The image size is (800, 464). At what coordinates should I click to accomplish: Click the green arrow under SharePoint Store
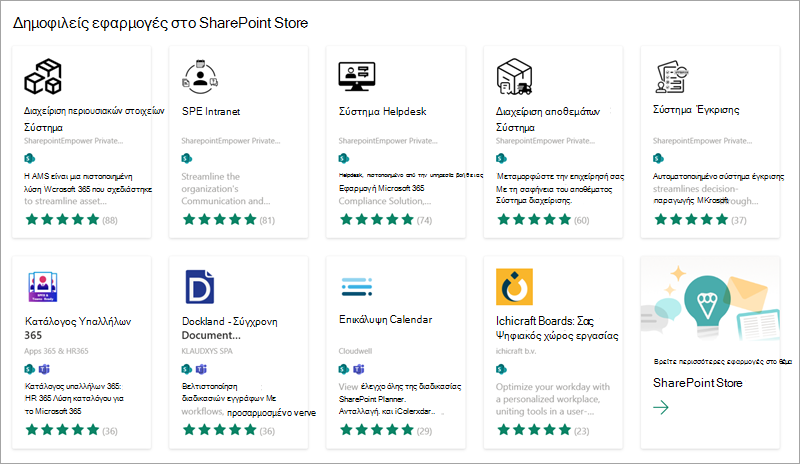tap(661, 407)
